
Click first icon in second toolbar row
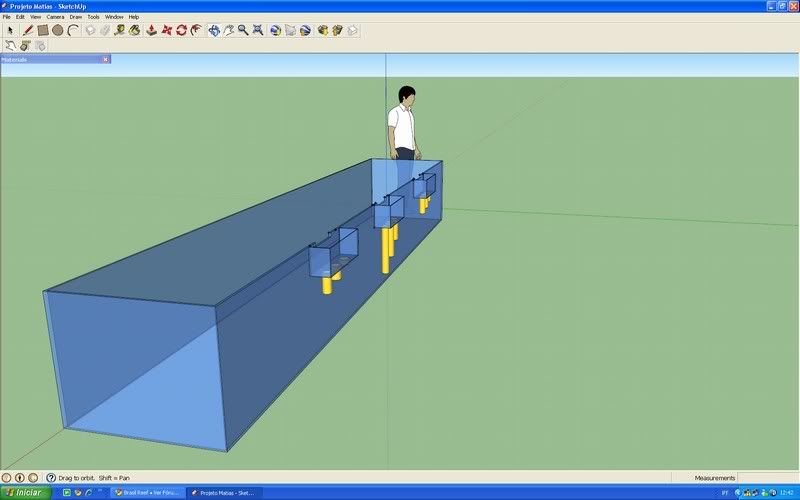[x=10, y=46]
